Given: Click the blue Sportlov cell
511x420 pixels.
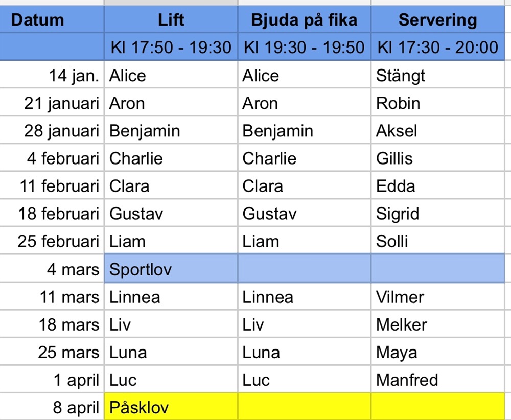Looking at the screenshot, I should [x=171, y=269].
